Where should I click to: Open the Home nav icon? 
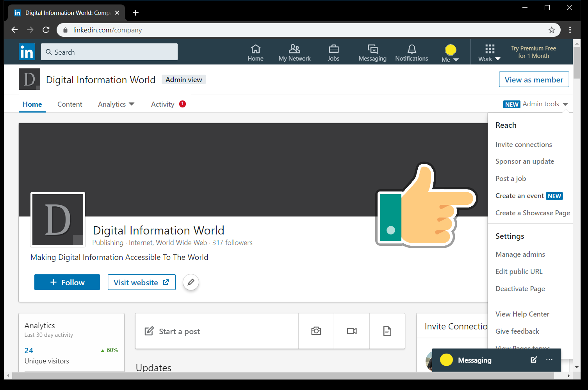(255, 53)
